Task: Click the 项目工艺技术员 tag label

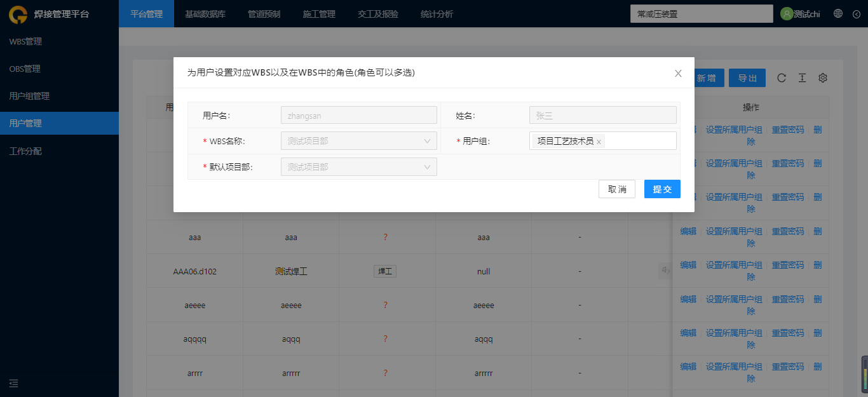Action: 566,141
